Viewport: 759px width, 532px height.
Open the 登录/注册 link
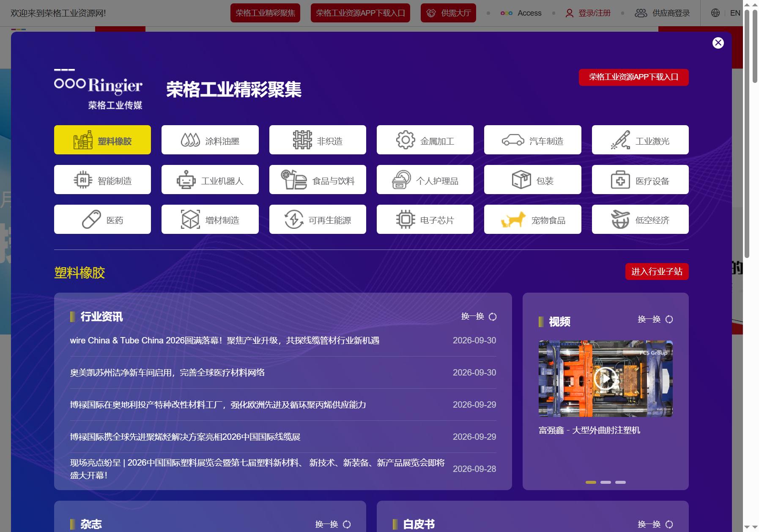click(x=588, y=13)
